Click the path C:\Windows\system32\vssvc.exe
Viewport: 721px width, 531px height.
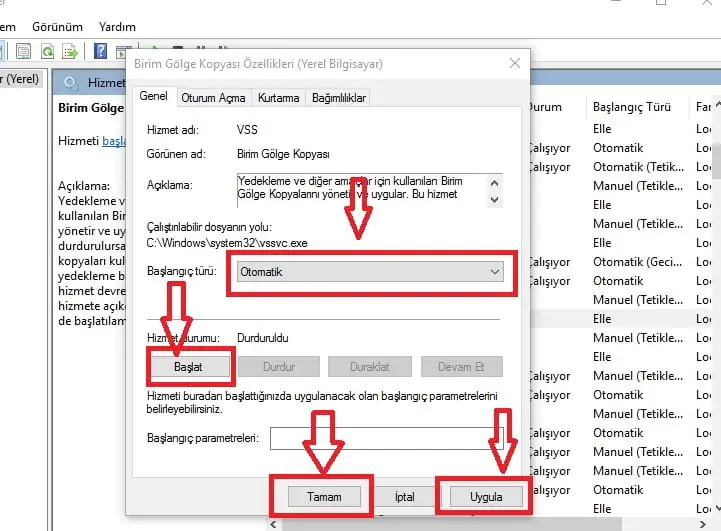click(x=227, y=243)
